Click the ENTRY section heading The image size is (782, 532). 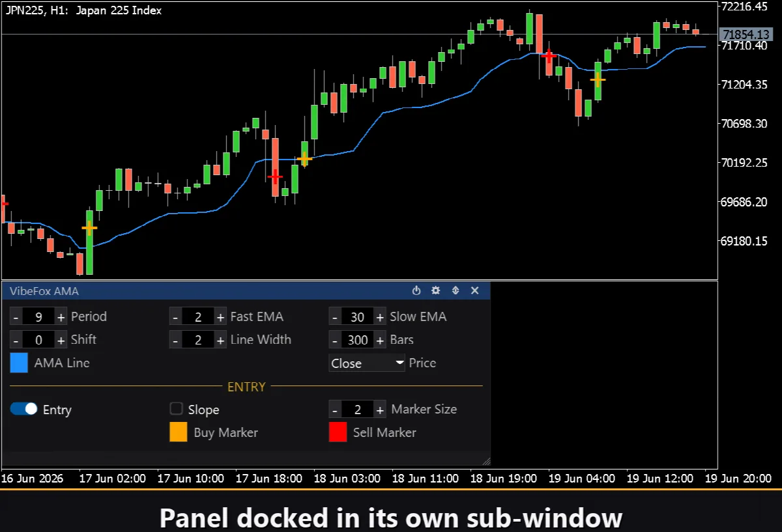pyautogui.click(x=246, y=387)
